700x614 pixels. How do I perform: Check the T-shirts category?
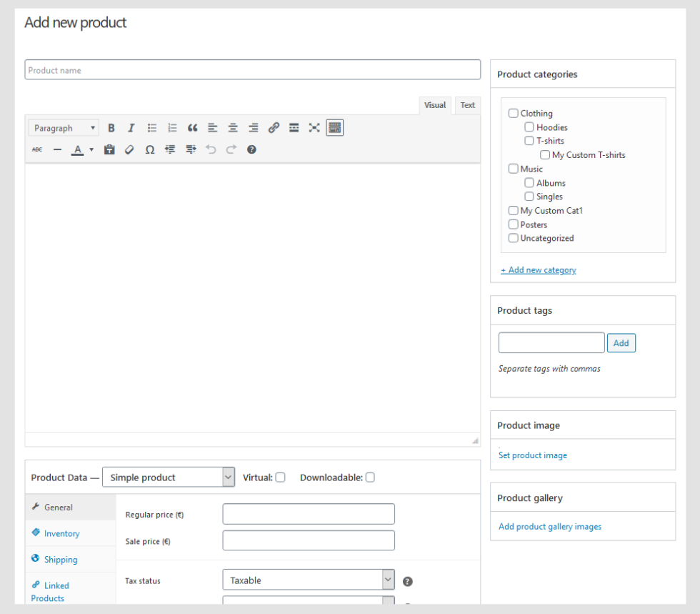[529, 141]
